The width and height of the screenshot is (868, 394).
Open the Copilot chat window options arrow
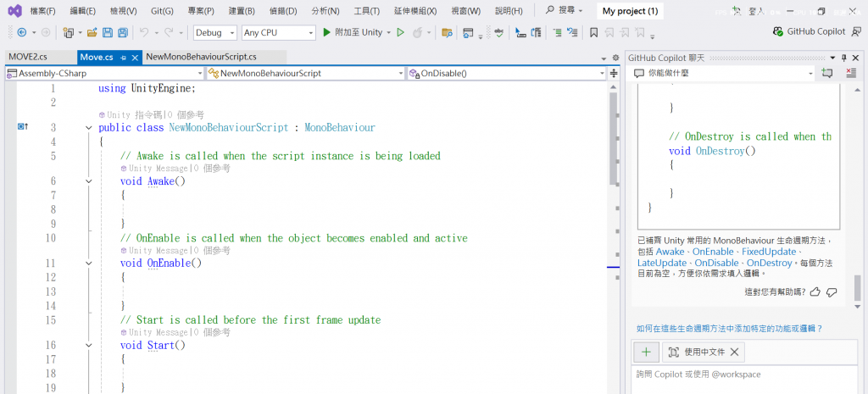click(x=832, y=58)
